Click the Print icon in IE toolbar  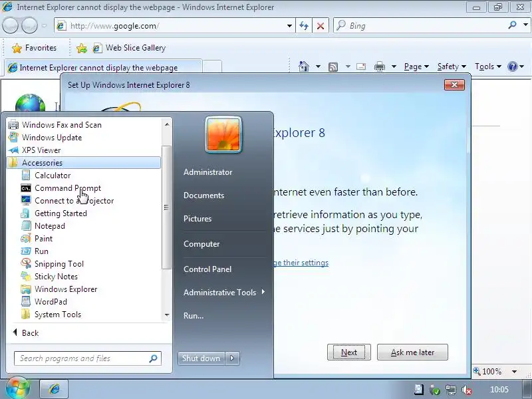(x=379, y=66)
